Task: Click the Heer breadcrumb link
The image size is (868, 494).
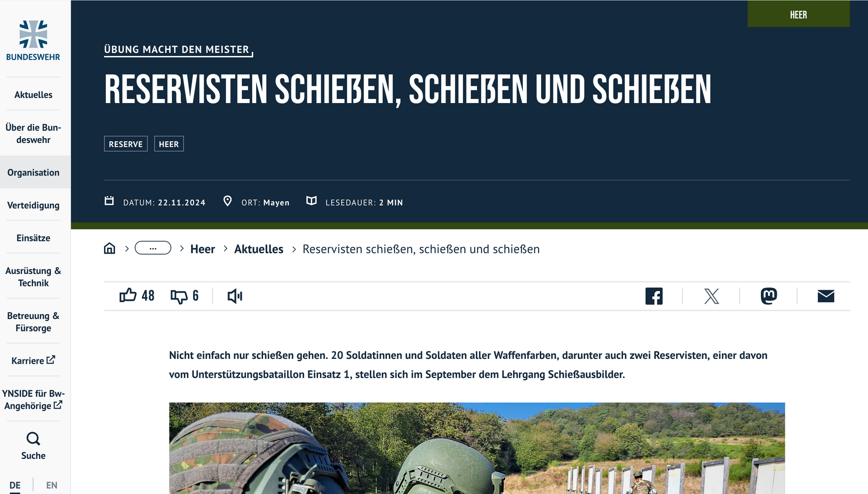Action: pyautogui.click(x=202, y=249)
